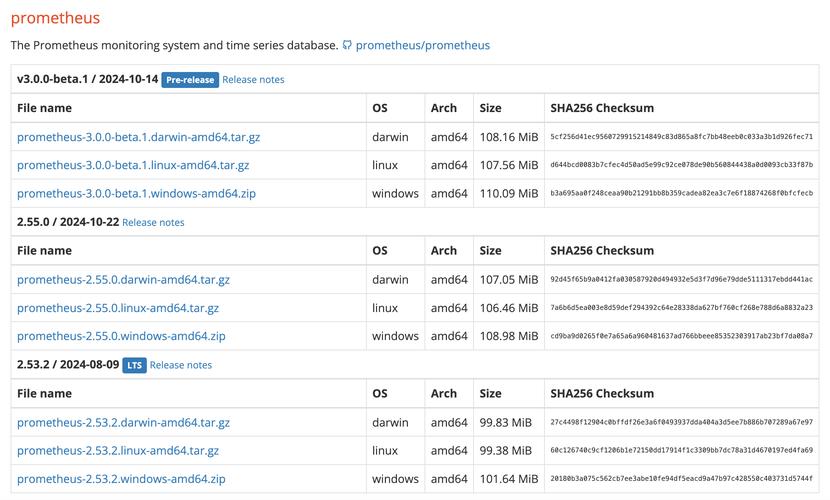Image resolution: width=830 pixels, height=500 pixels.
Task: Download prometheus-2.55.0.linux-amd64.tar.gz
Action: point(118,308)
